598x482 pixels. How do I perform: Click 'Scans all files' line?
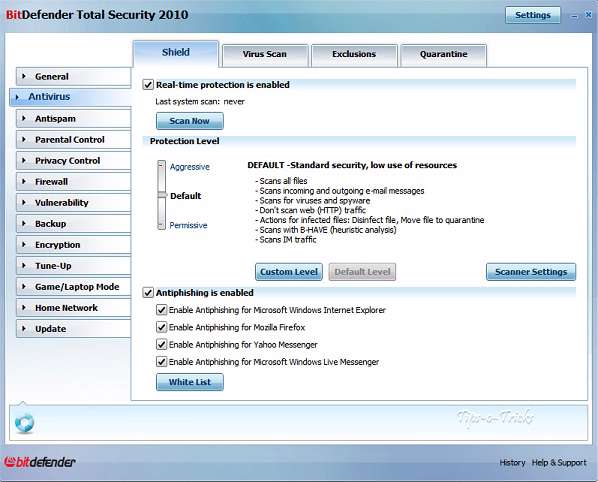pos(281,181)
